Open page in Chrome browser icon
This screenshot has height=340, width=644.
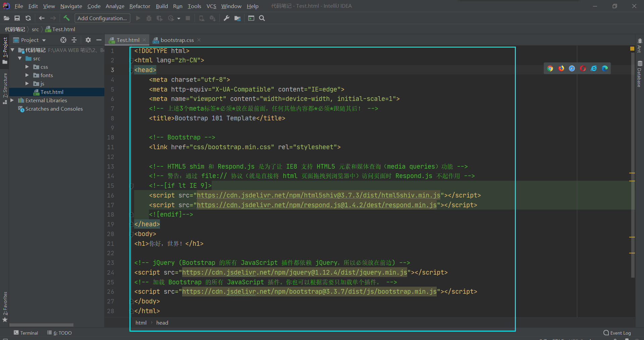[x=550, y=68]
